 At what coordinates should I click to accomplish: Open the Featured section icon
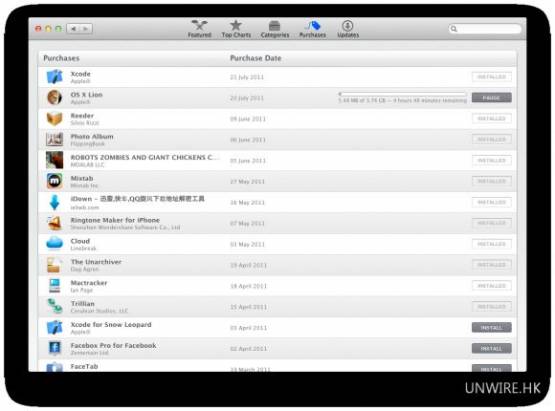click(x=200, y=25)
